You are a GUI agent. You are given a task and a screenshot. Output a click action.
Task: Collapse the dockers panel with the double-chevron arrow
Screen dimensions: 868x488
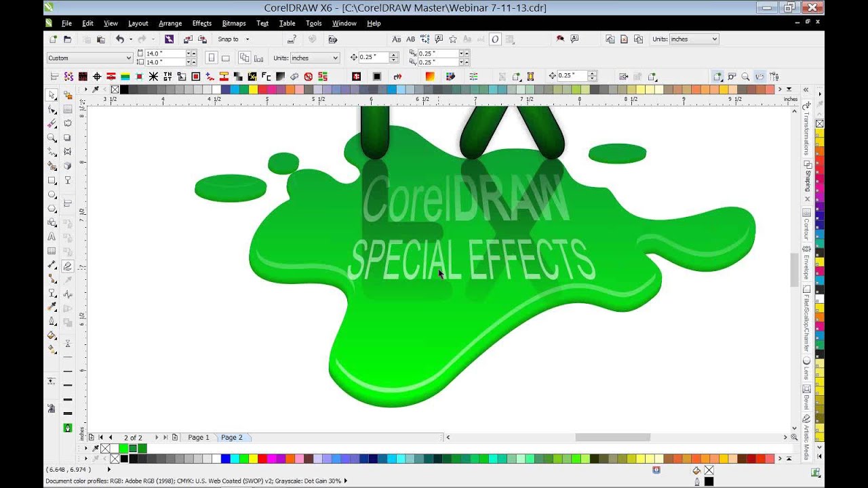pyautogui.click(x=806, y=89)
